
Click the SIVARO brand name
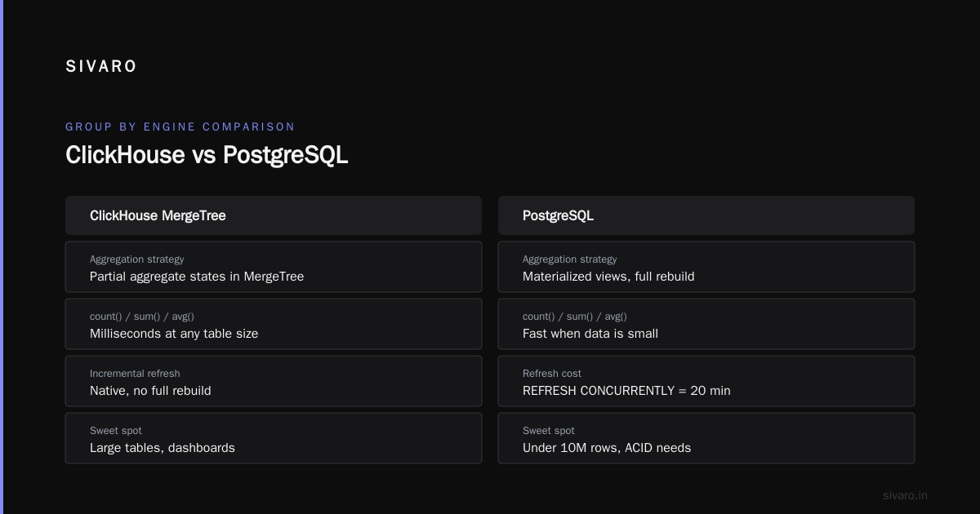pyautogui.click(x=101, y=67)
